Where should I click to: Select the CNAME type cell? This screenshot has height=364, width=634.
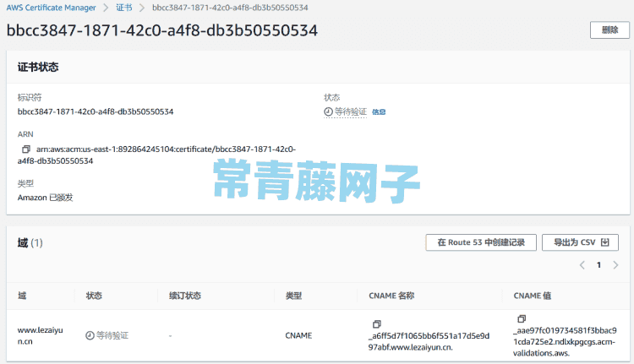pos(298,335)
